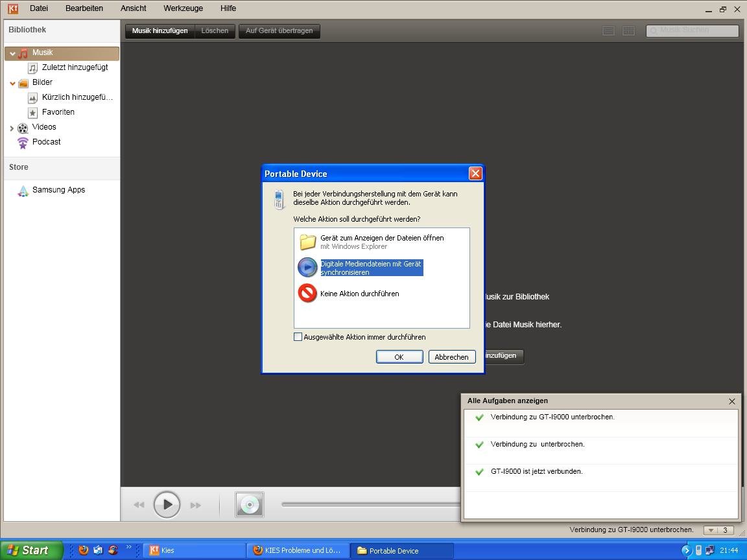Click the Auf Gerät übertragen button
The image size is (747, 560).
pos(279,31)
